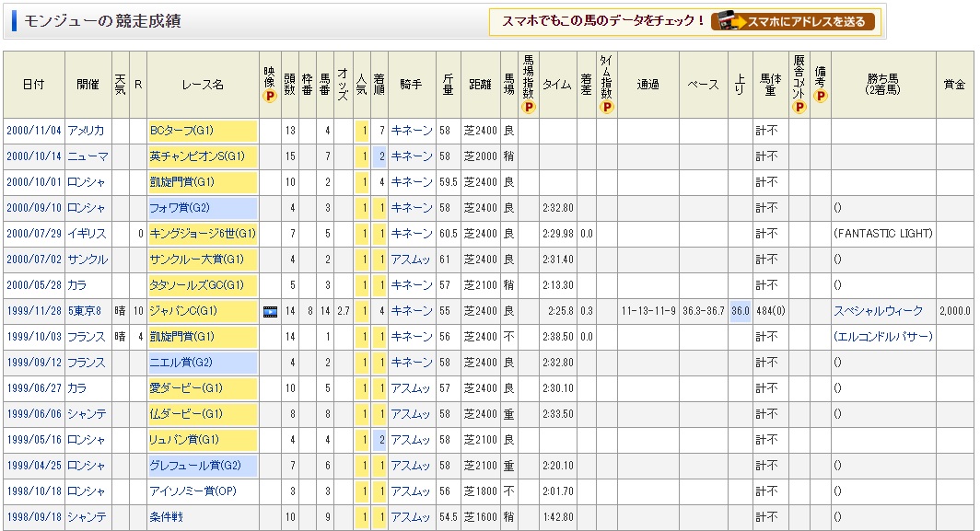This screenshot has height=531, width=980.
Task: Click the P icon under タイム指数 header
Action: [606, 108]
